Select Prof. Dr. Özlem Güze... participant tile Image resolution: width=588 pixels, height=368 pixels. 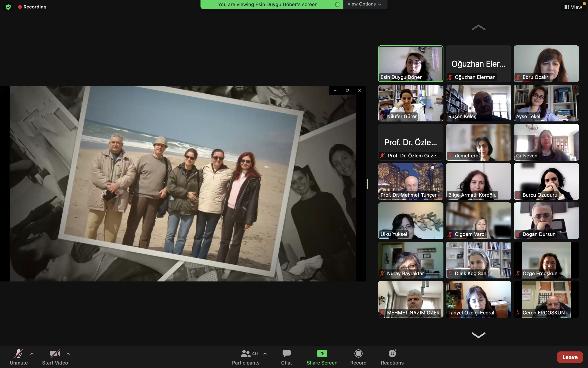[x=411, y=142]
